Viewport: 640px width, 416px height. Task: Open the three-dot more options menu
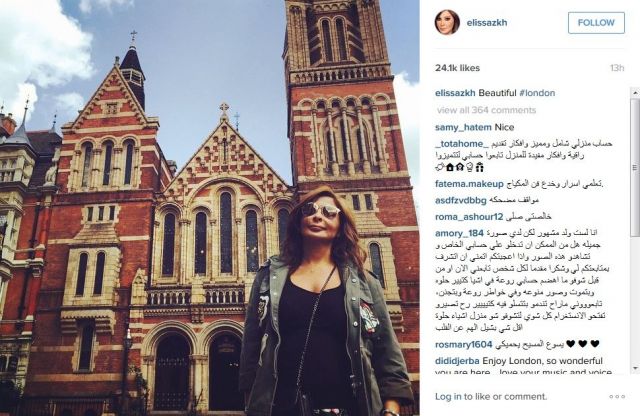click(617, 396)
